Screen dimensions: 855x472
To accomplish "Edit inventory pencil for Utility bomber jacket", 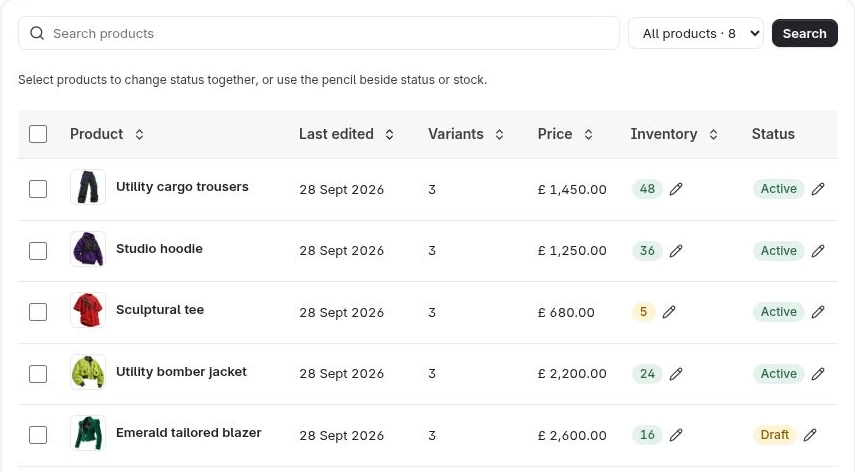I will point(676,374).
